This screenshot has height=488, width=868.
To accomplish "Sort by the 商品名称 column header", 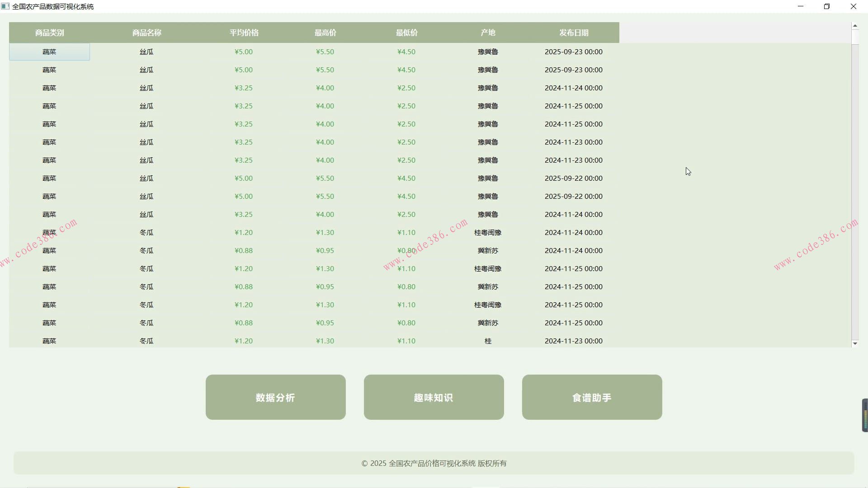I will [146, 33].
